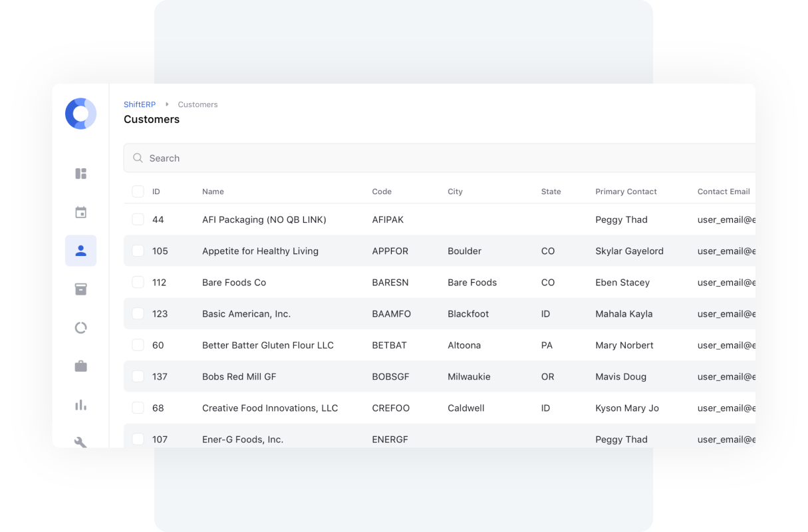Click the contact Mary Norbert
Viewport: 808px width, 532px height.
[624, 345]
